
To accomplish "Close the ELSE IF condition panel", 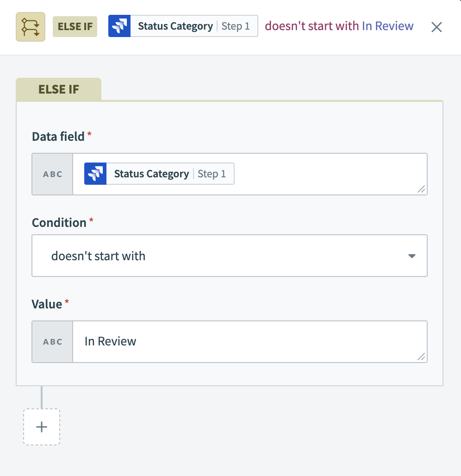I will pos(436,27).
